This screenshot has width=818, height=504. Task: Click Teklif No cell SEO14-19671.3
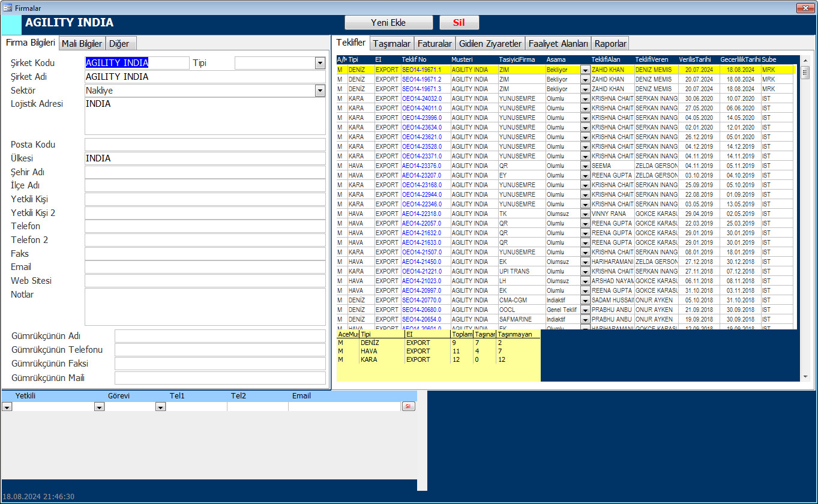tap(425, 89)
